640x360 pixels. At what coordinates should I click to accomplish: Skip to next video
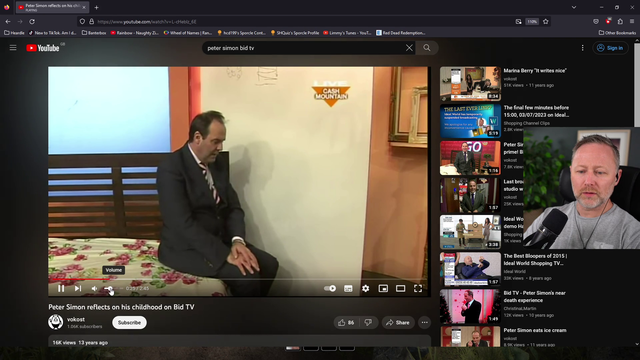(78, 289)
